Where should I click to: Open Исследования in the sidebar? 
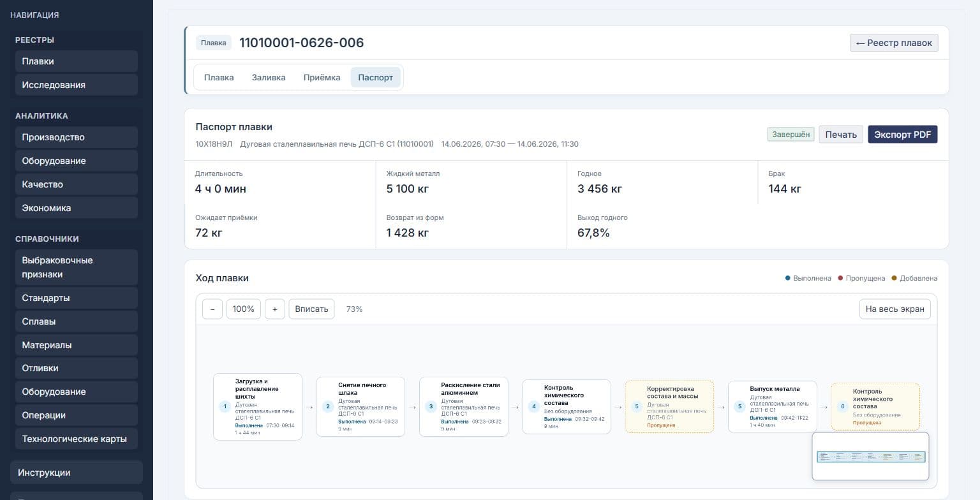coord(76,85)
